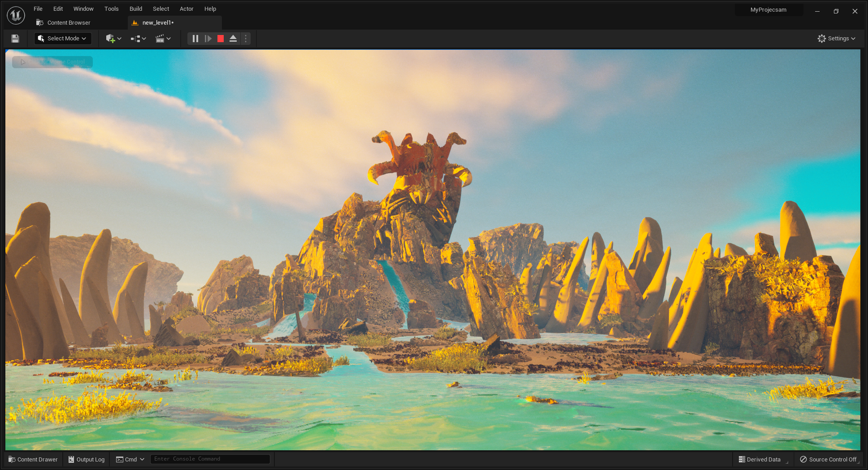Click the Unreal Engine logo icon
868x470 pixels.
(16, 15)
